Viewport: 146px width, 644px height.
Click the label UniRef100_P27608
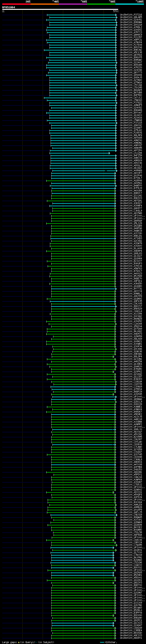[x=131, y=45]
